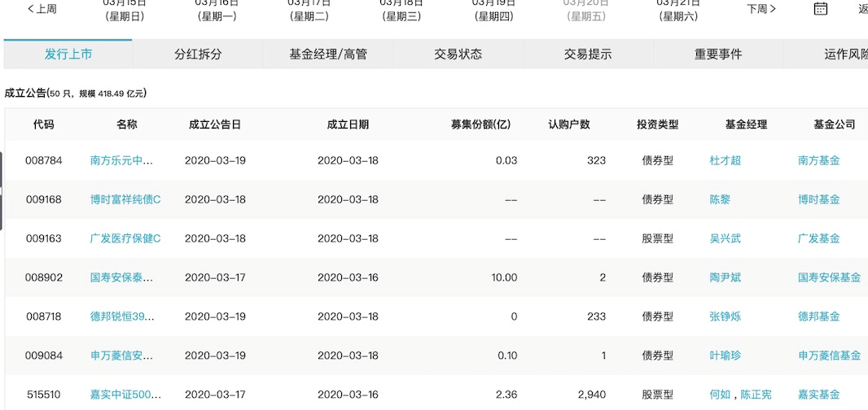Open fund manager 陈正宪

pyautogui.click(x=756, y=395)
